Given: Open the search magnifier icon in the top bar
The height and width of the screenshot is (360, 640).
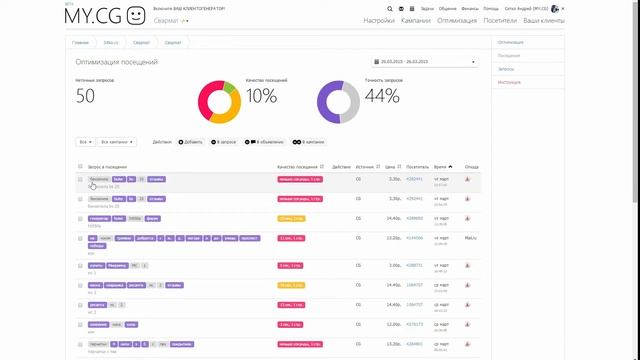Looking at the screenshot, I should click(390, 9).
